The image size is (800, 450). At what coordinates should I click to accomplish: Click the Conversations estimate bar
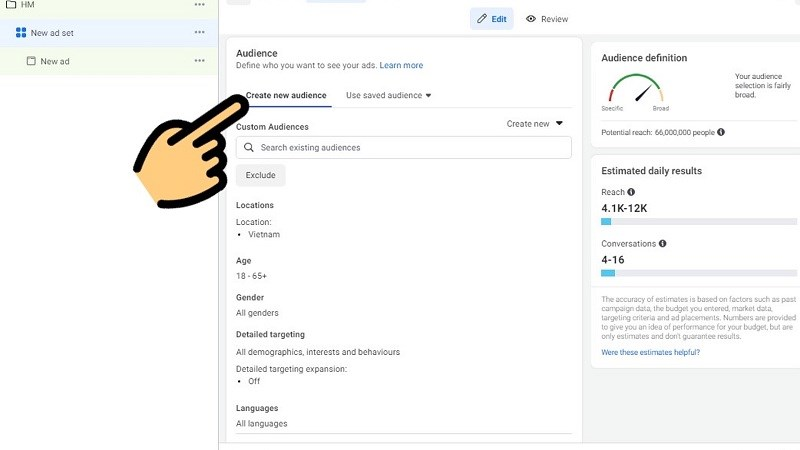tap(699, 273)
